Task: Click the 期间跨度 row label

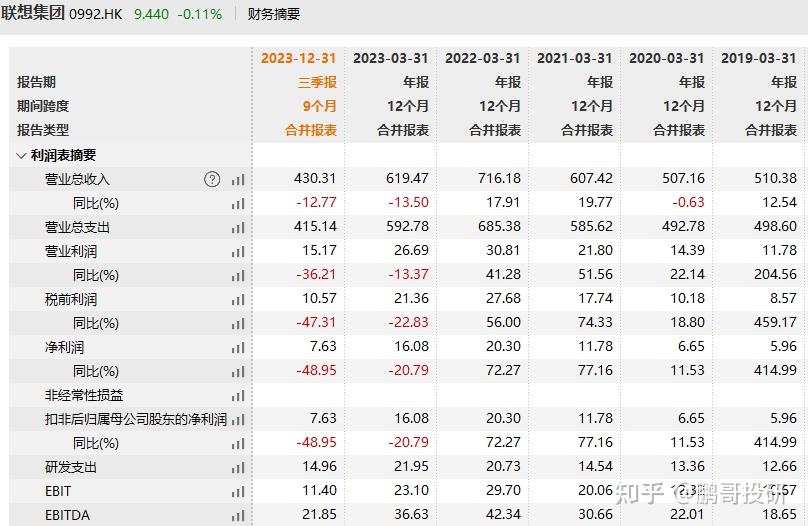Action: [x=43, y=106]
